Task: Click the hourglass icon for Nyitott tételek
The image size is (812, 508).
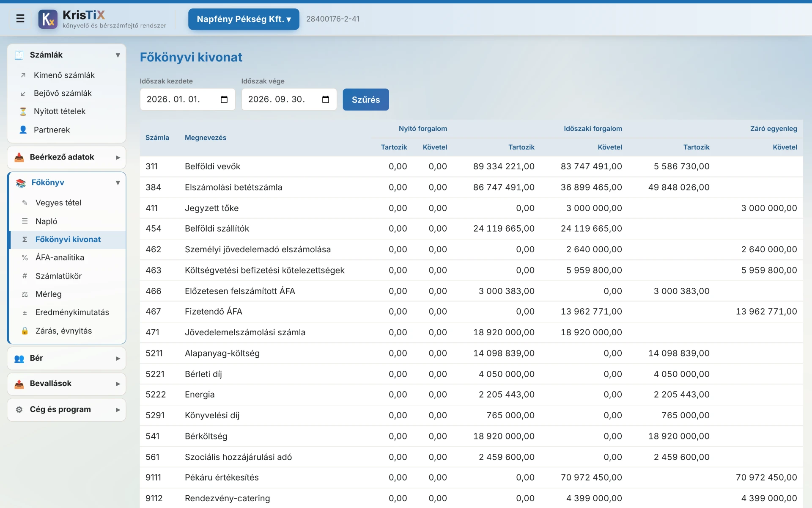Action: coord(23,112)
